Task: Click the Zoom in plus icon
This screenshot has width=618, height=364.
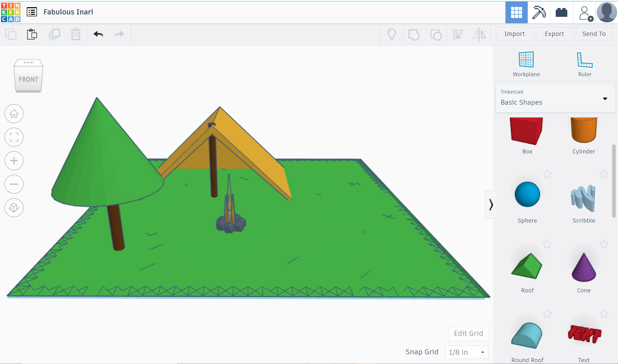Action: tap(14, 161)
